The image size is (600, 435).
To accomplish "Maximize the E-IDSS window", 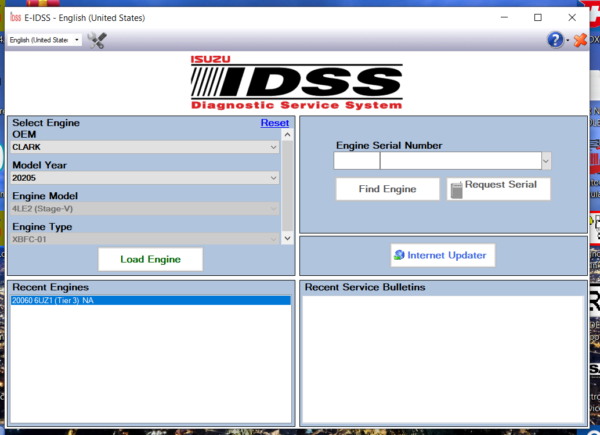I will [x=538, y=18].
